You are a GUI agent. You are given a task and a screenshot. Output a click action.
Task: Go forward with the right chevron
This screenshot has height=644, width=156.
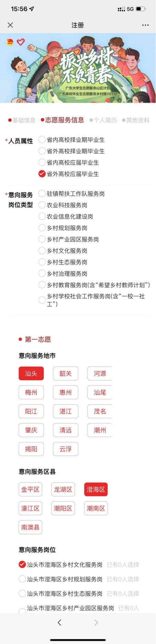(x=96, y=622)
